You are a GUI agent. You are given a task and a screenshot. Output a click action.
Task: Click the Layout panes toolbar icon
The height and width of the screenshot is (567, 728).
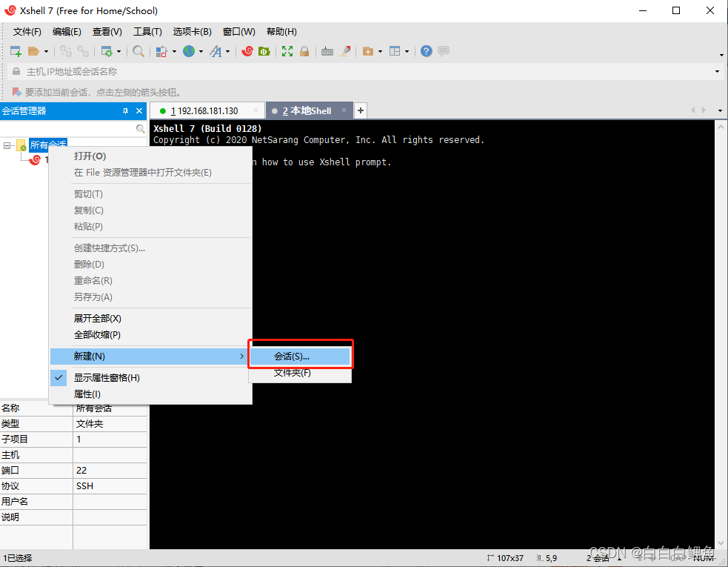click(x=395, y=51)
